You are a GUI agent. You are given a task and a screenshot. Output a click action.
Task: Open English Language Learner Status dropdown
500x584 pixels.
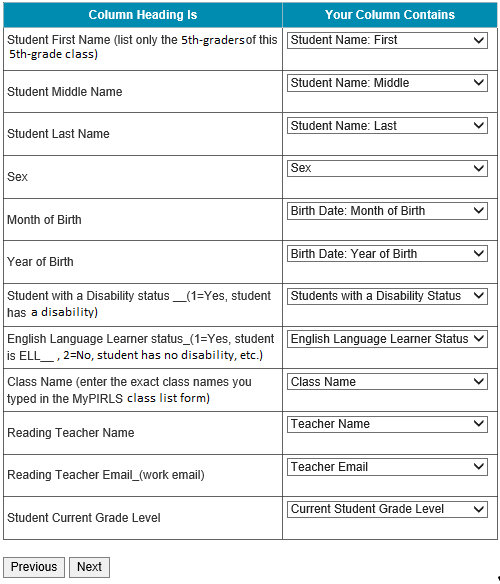coord(387,339)
